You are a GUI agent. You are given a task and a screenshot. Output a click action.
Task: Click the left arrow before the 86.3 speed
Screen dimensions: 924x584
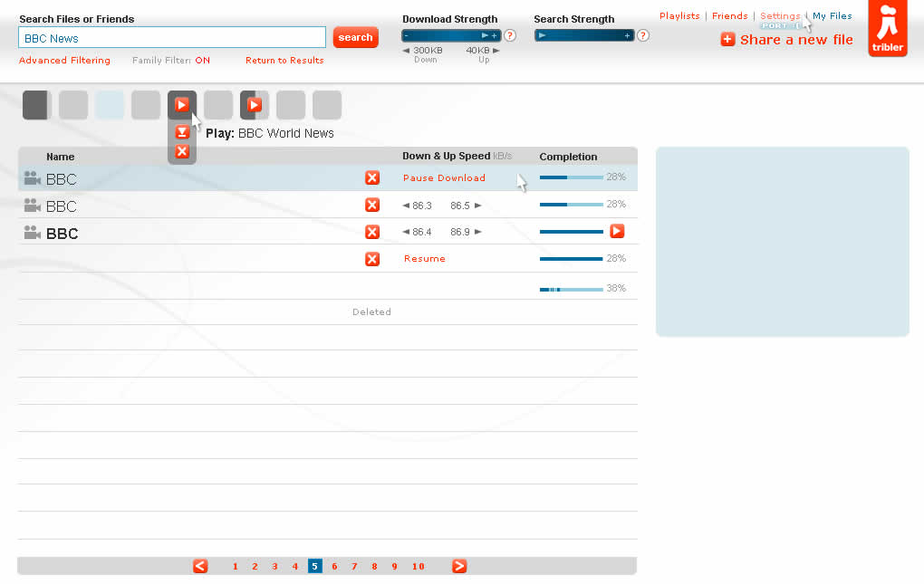point(406,206)
